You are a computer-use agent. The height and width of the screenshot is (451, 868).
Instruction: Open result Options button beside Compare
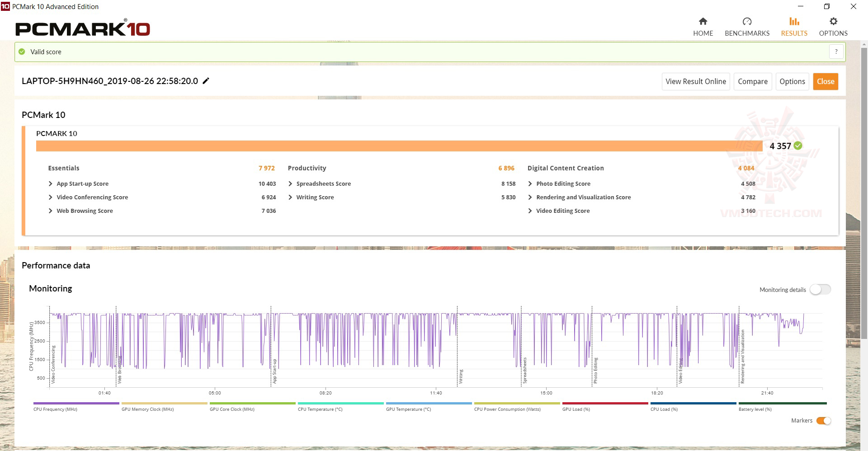tap(792, 81)
